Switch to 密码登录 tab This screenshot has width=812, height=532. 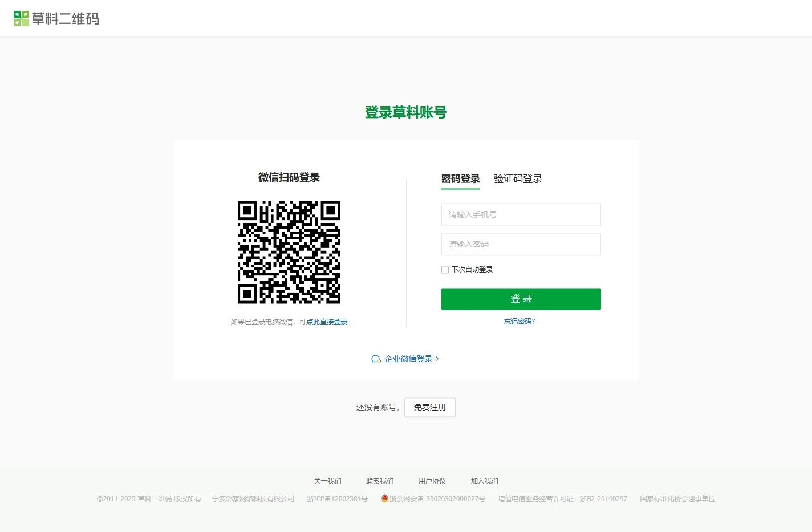(x=461, y=179)
